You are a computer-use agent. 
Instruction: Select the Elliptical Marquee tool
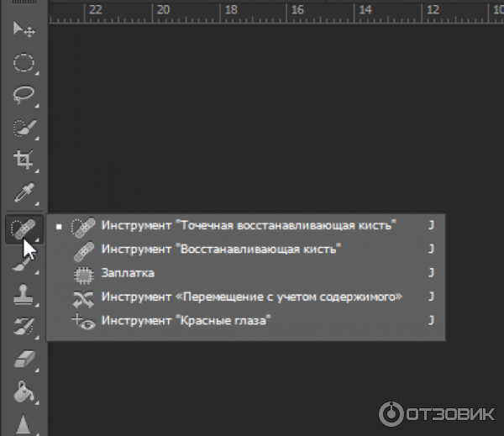tap(24, 63)
